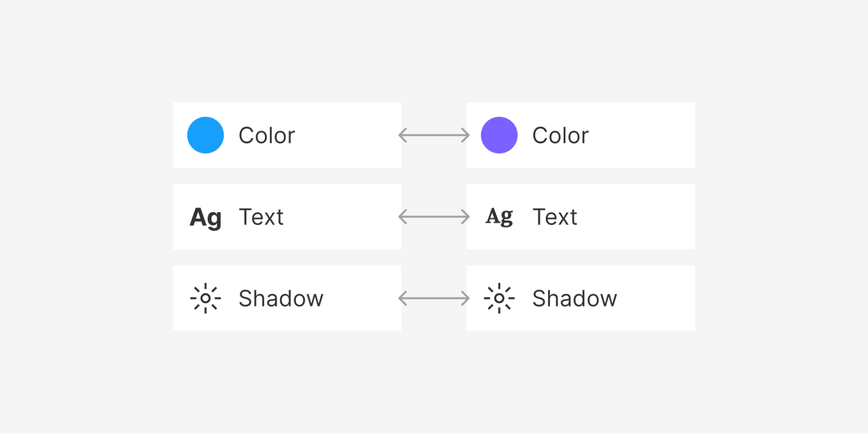
Task: Select the left Color label
Action: (x=267, y=135)
